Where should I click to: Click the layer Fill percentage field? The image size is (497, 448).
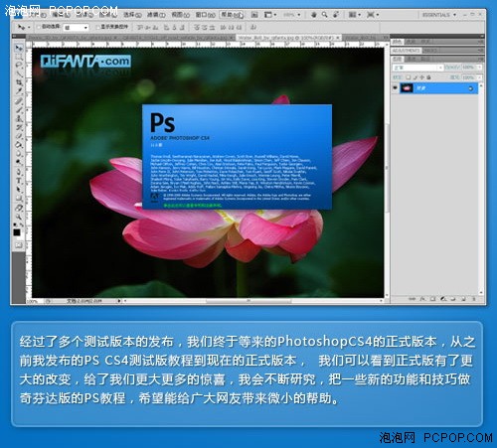coord(468,77)
